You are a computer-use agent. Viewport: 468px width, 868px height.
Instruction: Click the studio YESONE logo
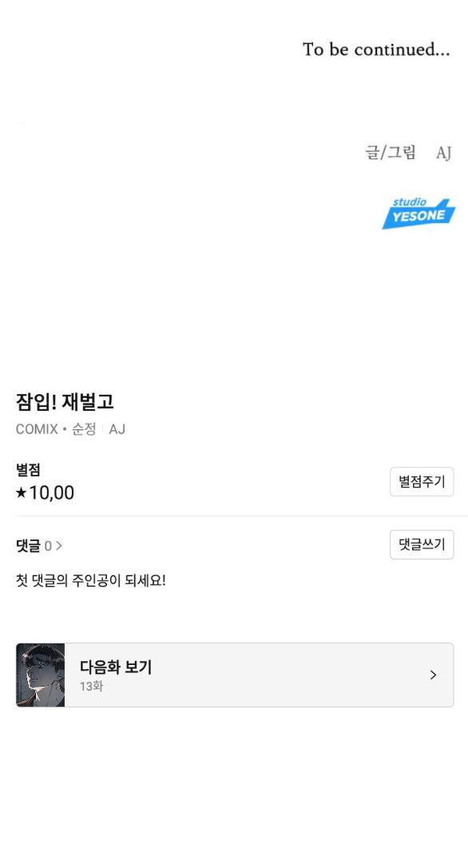[x=418, y=213]
